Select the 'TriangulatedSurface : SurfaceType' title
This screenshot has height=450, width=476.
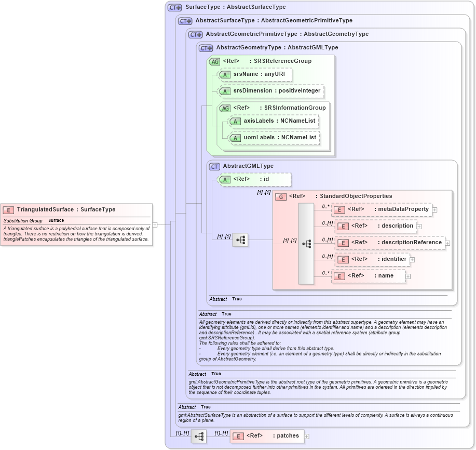point(66,209)
